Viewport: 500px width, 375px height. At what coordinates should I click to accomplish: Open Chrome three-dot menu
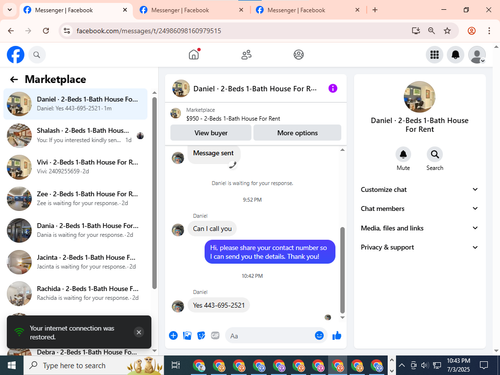pyautogui.click(x=489, y=31)
